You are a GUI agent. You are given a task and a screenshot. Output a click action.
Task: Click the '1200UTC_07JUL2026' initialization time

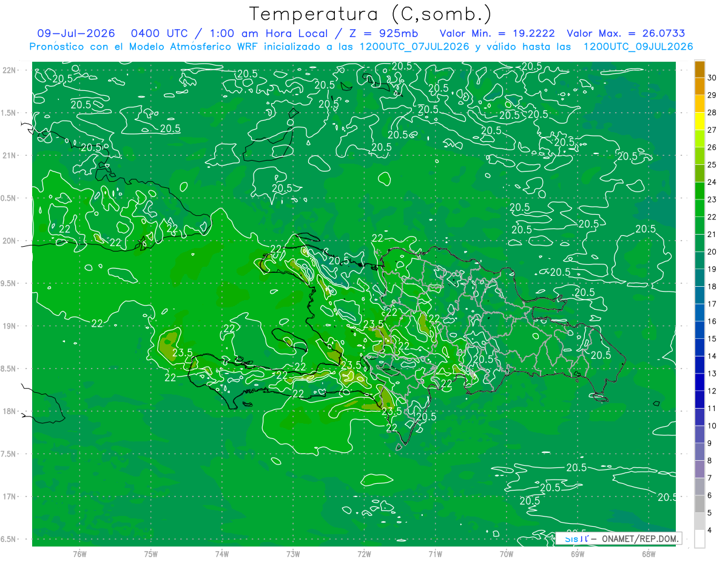pos(414,47)
